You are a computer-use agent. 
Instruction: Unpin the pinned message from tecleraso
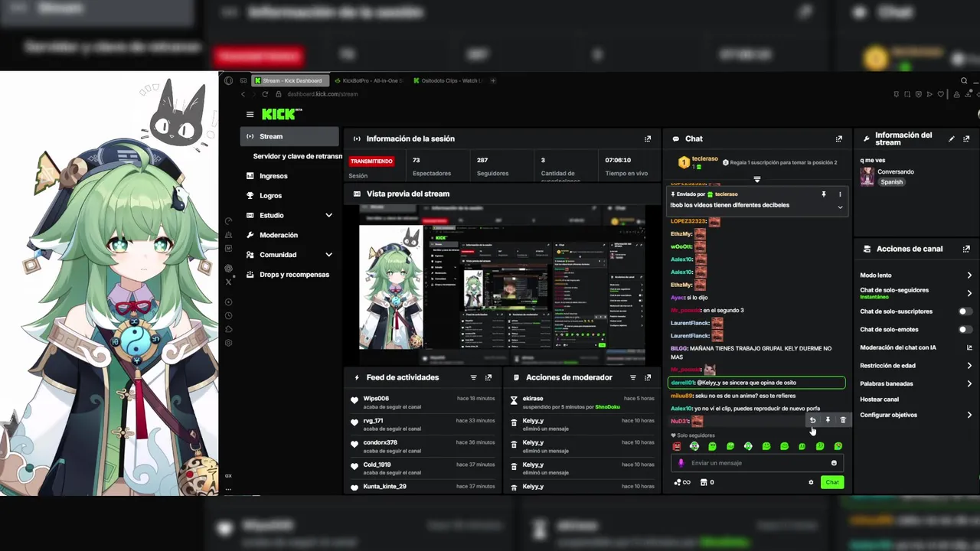click(x=824, y=194)
